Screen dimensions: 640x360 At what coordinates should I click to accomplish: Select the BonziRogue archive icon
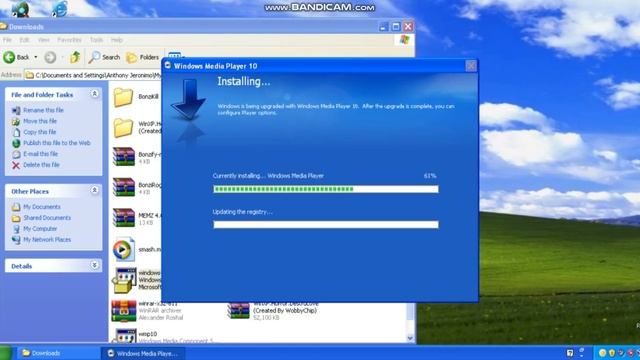point(124,187)
